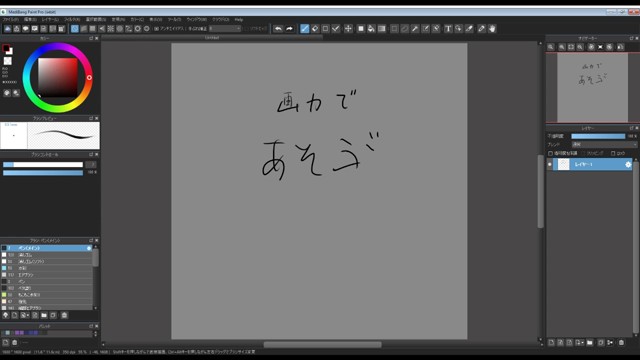This screenshot has width=640, height=360.
Task: Select the Gradient tool
Action: 382,29
